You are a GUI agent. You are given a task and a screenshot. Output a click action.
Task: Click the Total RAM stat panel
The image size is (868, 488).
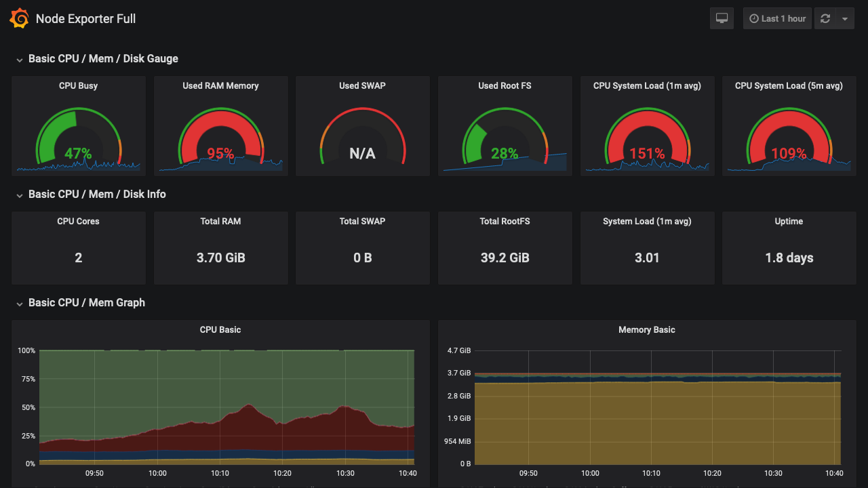click(220, 258)
